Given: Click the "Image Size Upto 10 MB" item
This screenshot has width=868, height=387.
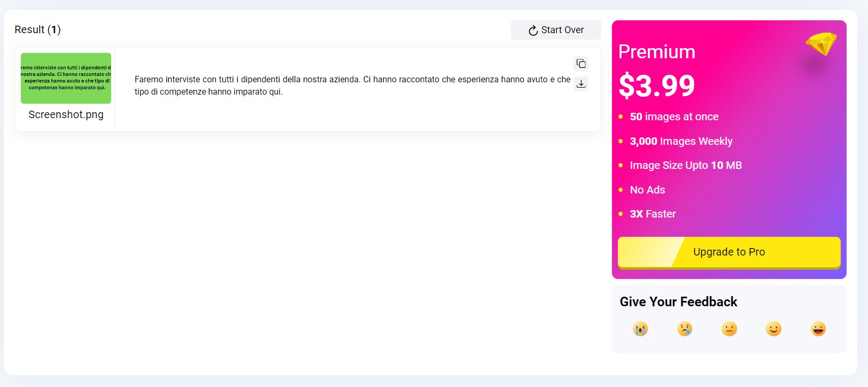Looking at the screenshot, I should click(686, 165).
